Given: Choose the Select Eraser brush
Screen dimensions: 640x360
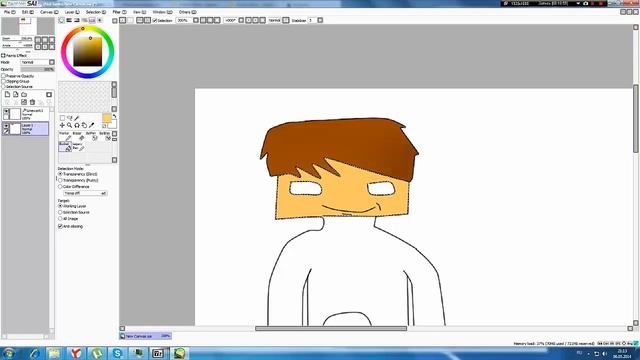Looking at the screenshot, I should click(x=105, y=136).
